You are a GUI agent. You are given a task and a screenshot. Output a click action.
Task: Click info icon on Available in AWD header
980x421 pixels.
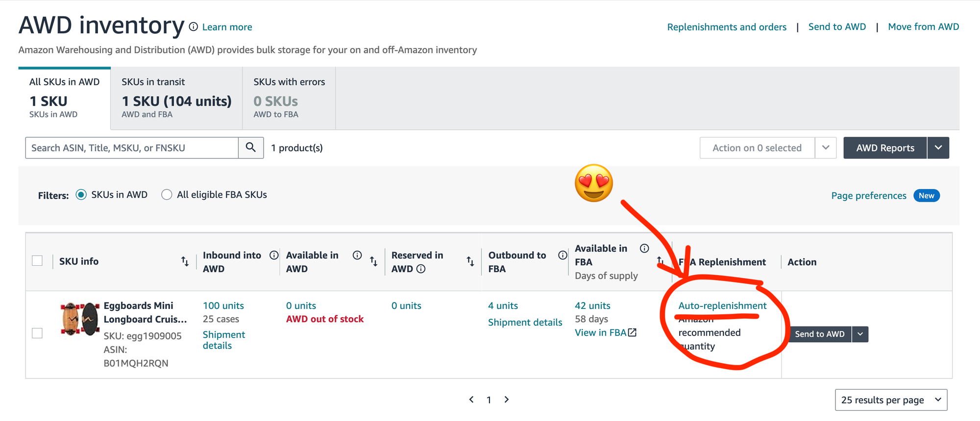357,255
